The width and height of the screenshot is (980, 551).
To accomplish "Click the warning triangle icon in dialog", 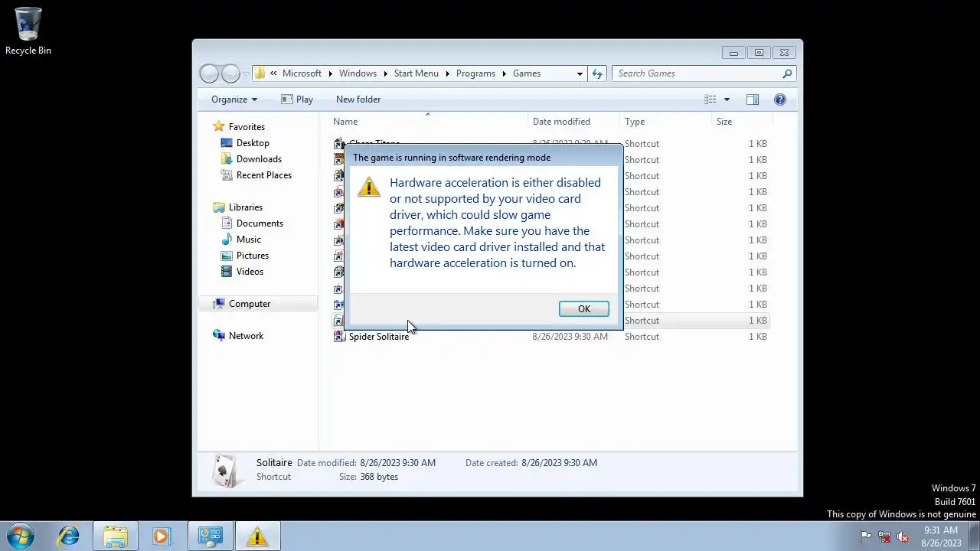I will click(x=368, y=187).
